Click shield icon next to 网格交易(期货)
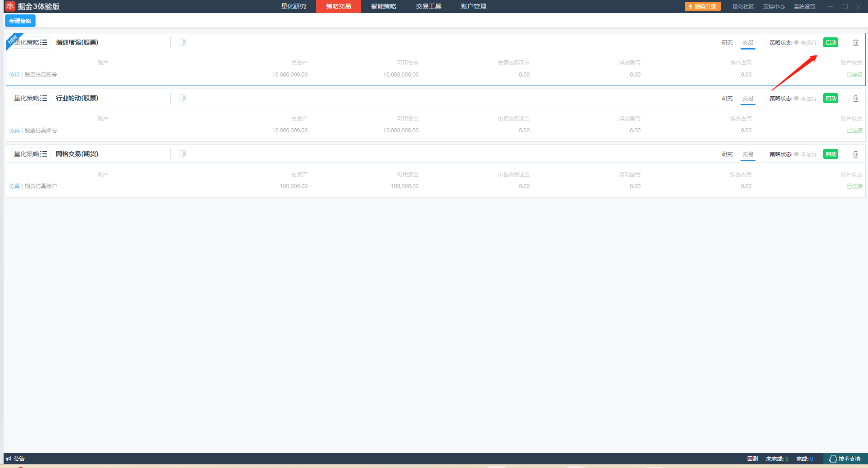 tap(182, 154)
